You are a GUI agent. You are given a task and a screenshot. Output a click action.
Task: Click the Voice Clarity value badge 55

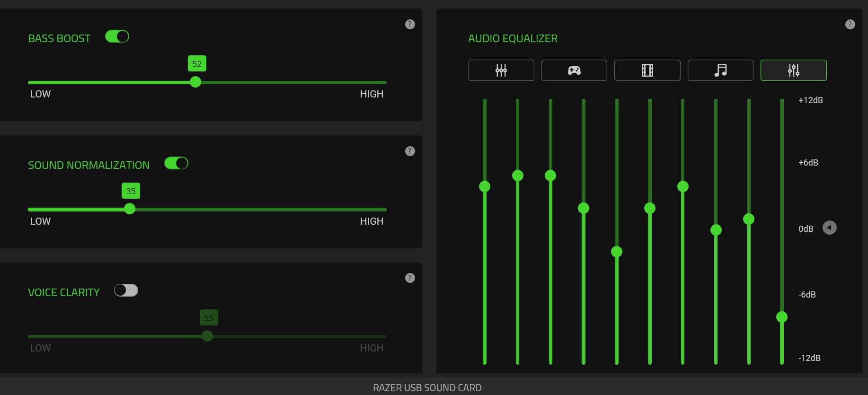point(209,318)
